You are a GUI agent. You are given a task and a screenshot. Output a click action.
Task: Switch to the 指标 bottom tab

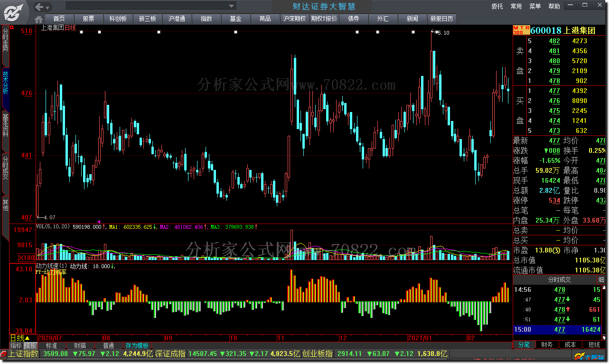click(16, 345)
